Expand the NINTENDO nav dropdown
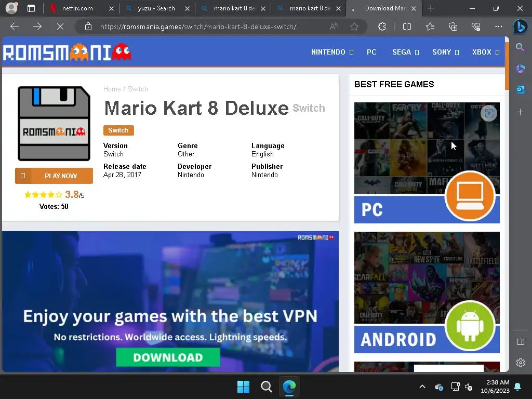532x399 pixels. point(332,52)
